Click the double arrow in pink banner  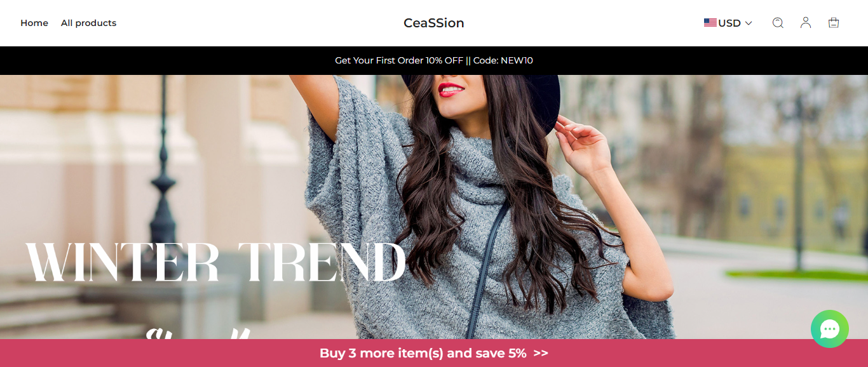click(541, 353)
